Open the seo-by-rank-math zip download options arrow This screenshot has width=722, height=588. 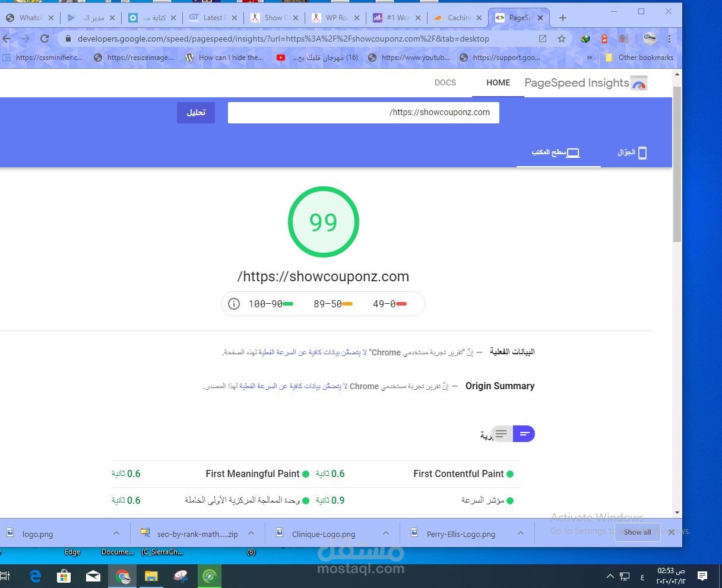[x=251, y=533]
